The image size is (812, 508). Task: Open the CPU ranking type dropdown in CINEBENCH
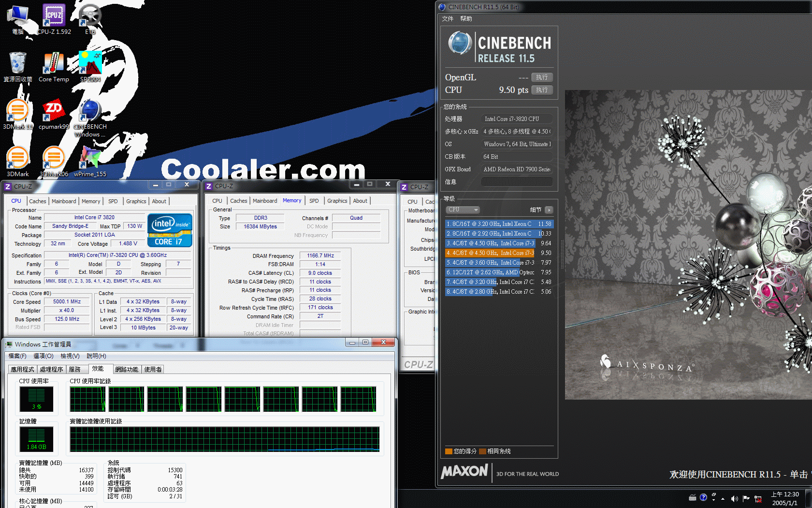463,209
